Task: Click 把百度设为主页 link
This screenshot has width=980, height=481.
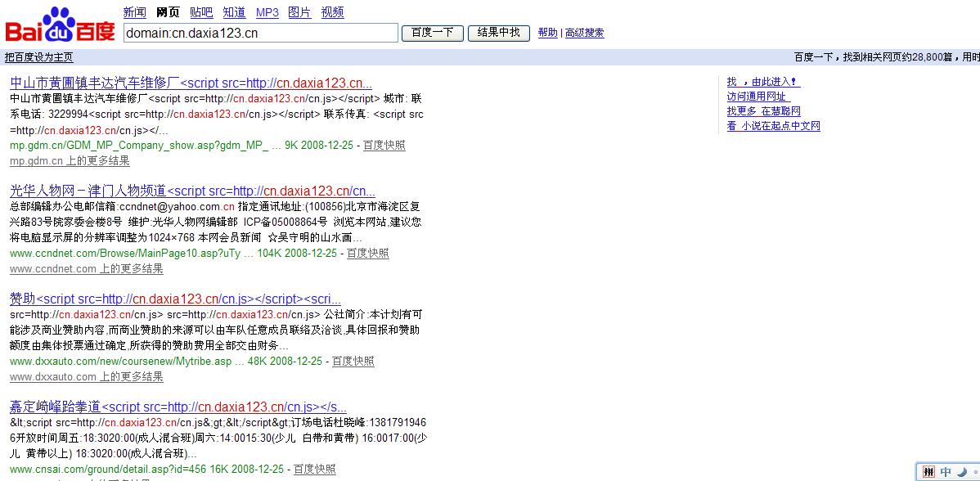Action: point(38,57)
